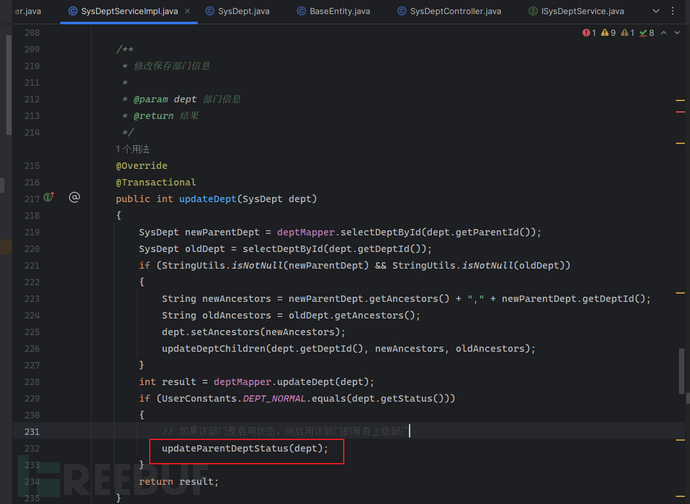Screen dimensions: 690x504
Task: Click the isNotNull(newParentDept) call on line 221
Action: (301, 265)
